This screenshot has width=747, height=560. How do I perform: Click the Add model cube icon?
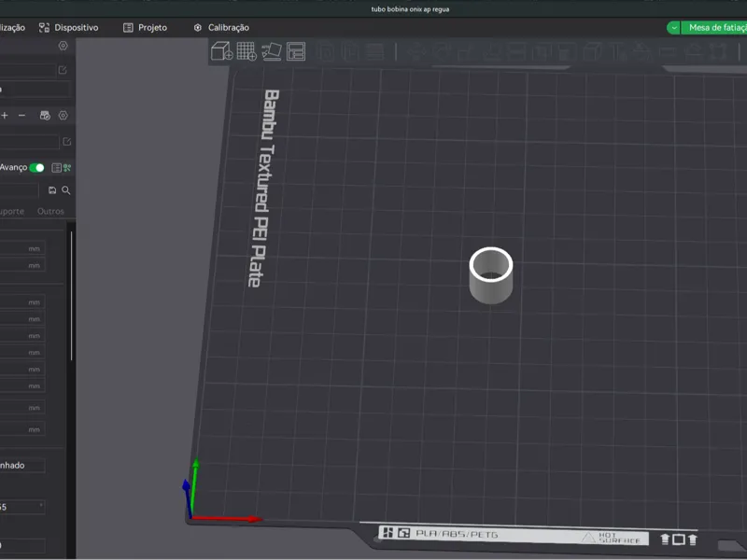pyautogui.click(x=221, y=51)
